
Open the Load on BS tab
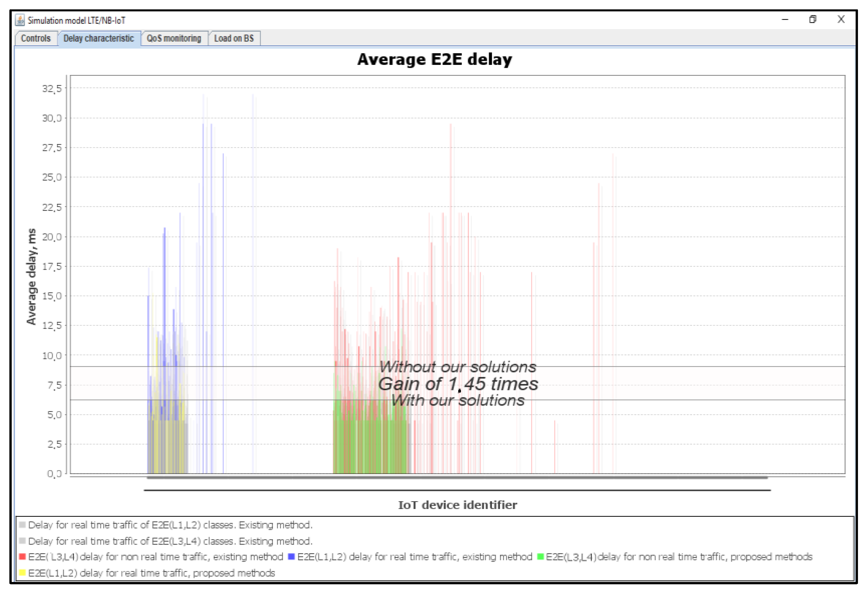(x=234, y=38)
